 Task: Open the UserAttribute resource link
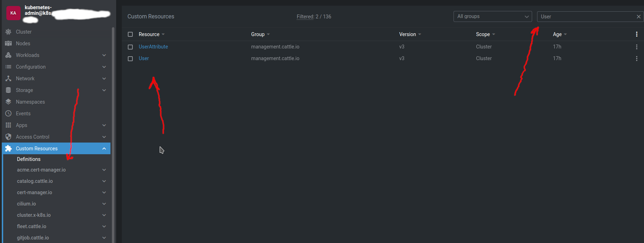click(153, 46)
